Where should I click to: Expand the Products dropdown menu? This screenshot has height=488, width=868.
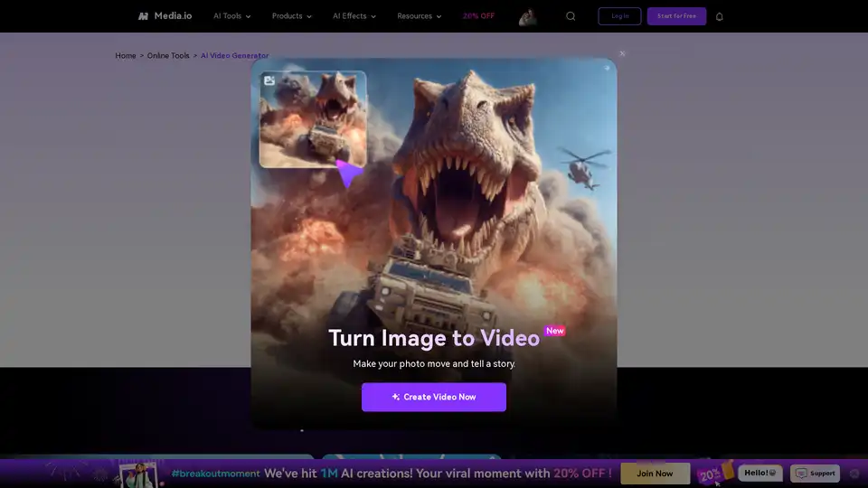(291, 16)
